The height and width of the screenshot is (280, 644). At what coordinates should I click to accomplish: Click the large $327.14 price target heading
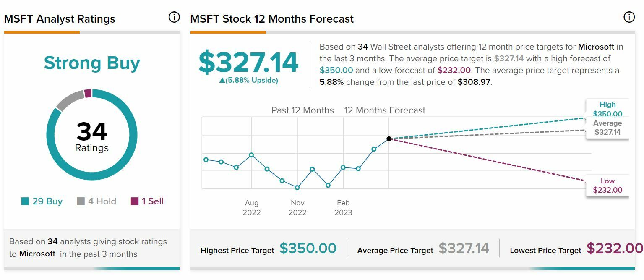248,62
